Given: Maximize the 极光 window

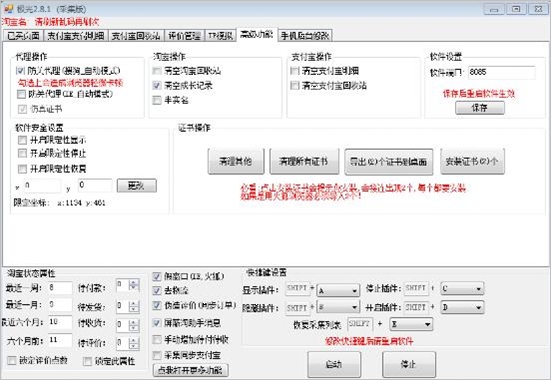Looking at the screenshot, I should (x=516, y=9).
